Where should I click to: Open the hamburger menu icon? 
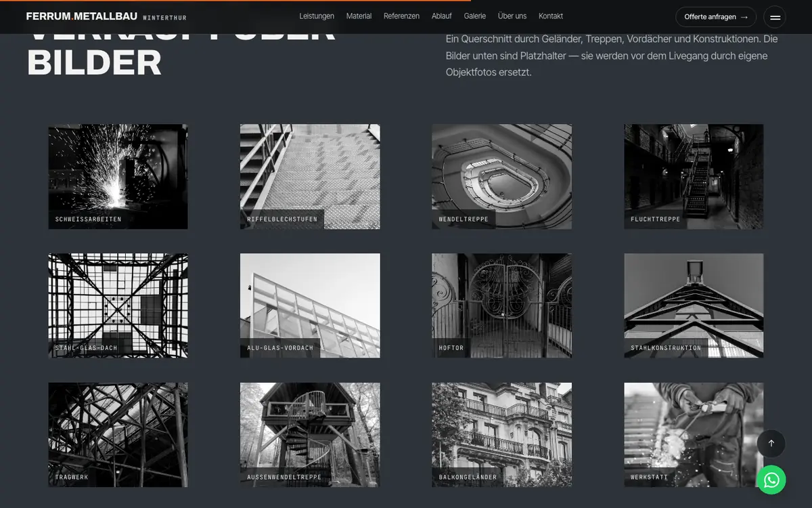tap(775, 17)
